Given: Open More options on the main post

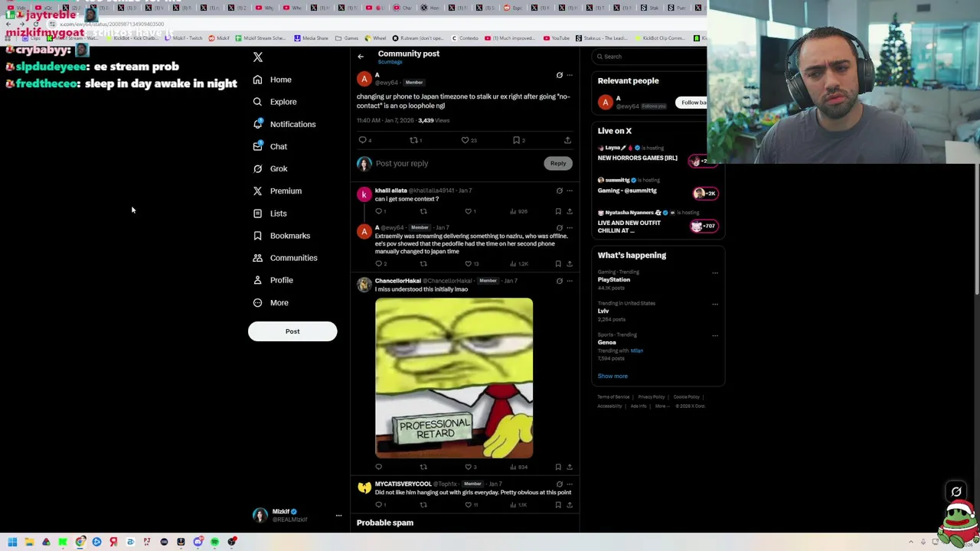Looking at the screenshot, I should click(x=569, y=76).
